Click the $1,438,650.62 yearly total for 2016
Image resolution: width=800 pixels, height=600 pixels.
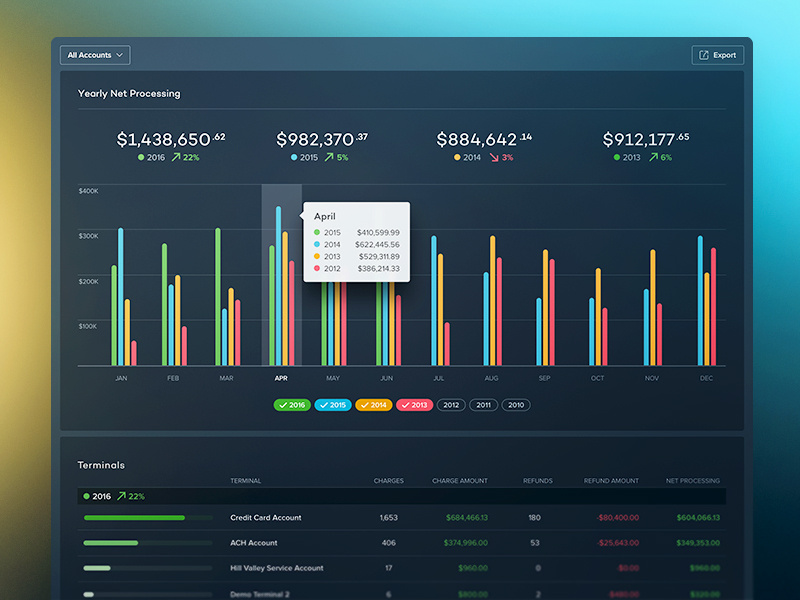171,139
